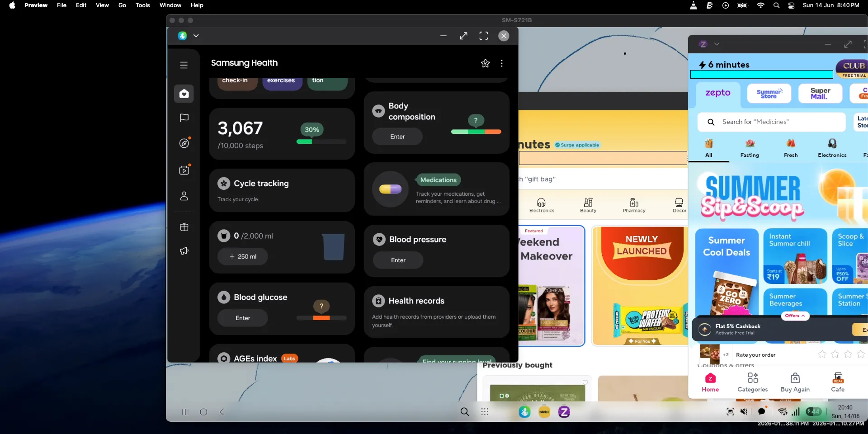Open the Health records card
This screenshot has height=434, width=868.
(x=436, y=312)
